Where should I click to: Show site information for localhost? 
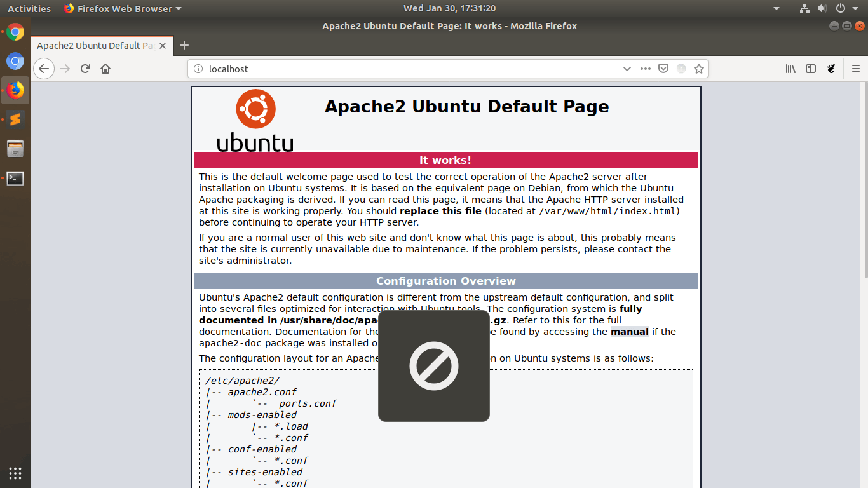click(198, 69)
